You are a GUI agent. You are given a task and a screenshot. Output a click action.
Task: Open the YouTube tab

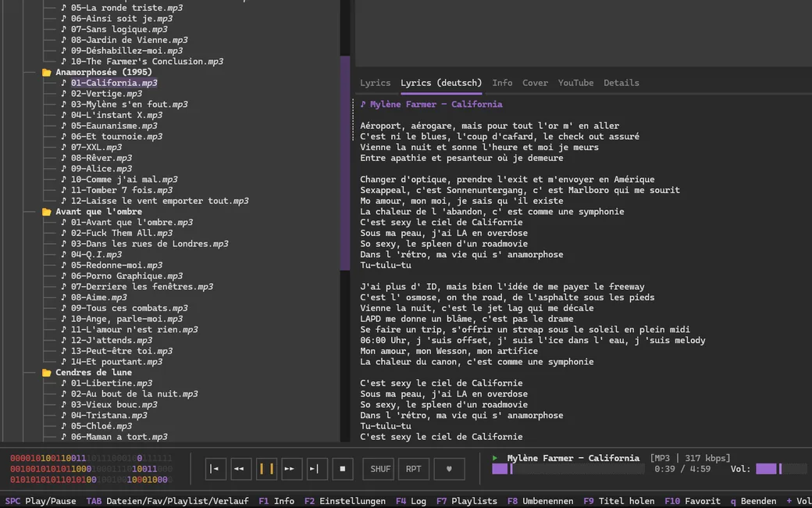click(575, 83)
